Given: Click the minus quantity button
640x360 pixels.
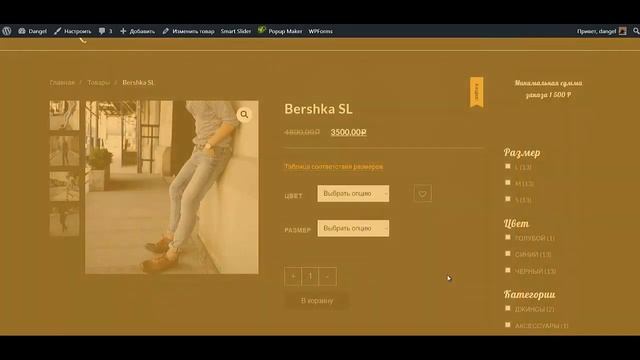Looking at the screenshot, I should [x=327, y=276].
